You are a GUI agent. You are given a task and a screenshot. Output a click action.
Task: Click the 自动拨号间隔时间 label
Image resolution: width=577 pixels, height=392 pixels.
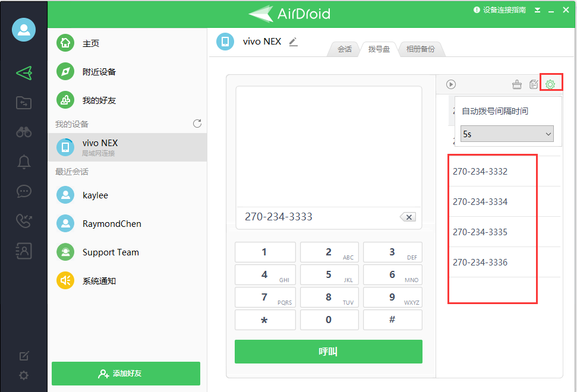coord(495,111)
